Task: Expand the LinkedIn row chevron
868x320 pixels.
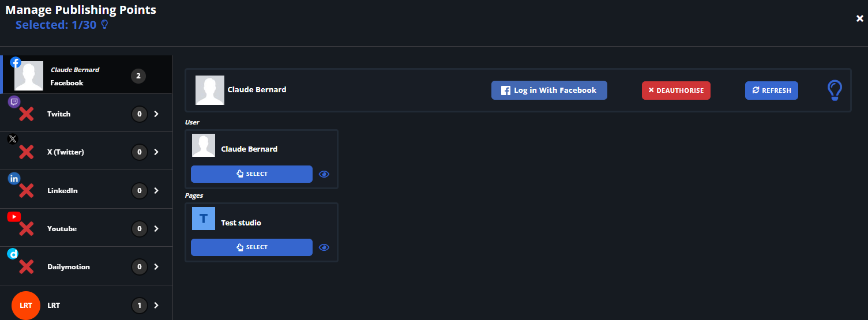Action: 156,191
